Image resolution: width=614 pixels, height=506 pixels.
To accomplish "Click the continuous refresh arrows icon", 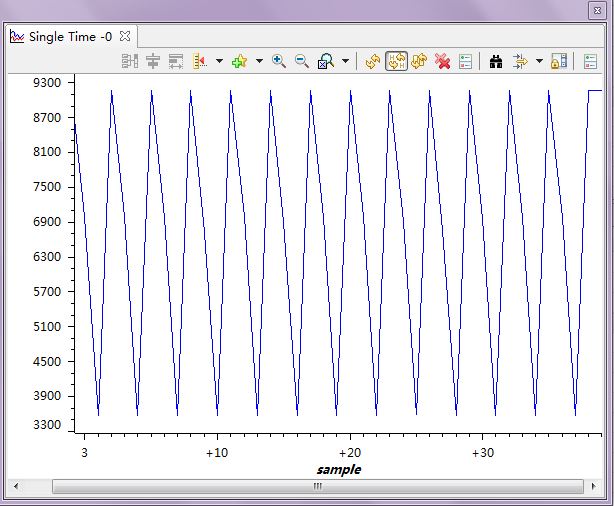I will pos(419,61).
